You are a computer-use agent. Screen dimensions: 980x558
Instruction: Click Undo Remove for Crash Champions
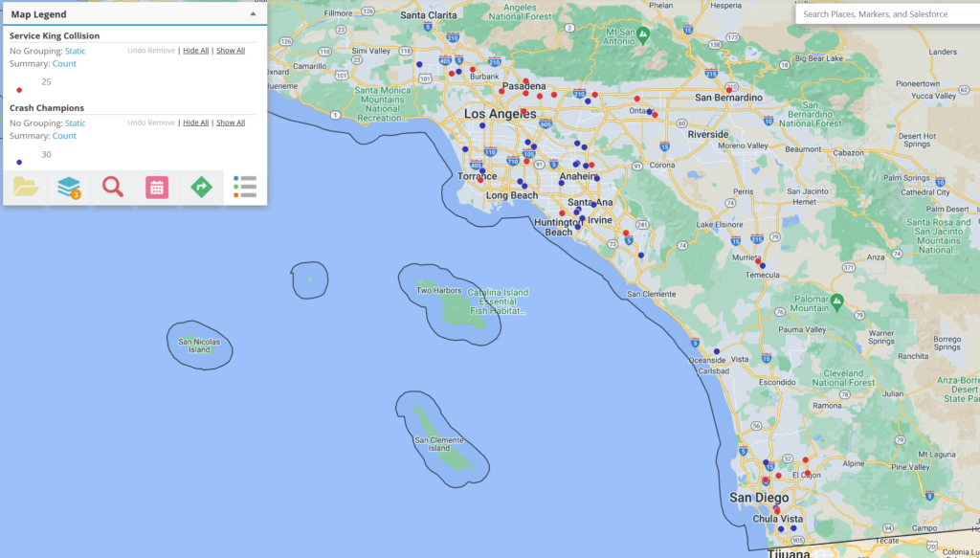[x=151, y=123]
